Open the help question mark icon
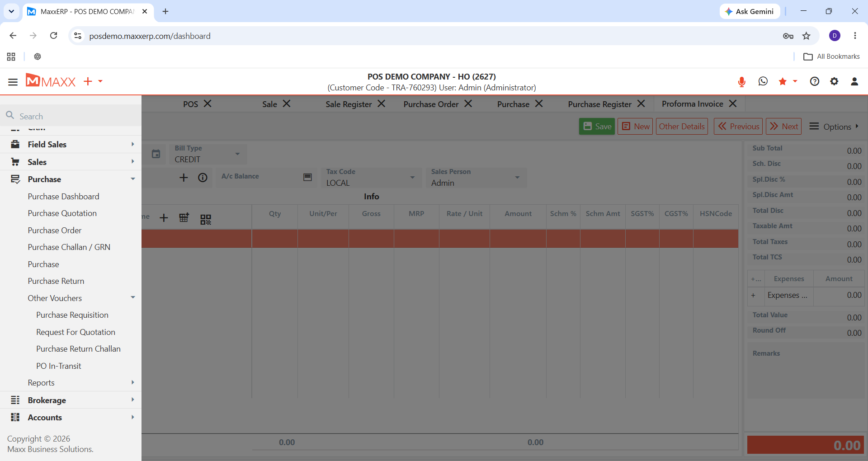868x461 pixels. click(815, 81)
